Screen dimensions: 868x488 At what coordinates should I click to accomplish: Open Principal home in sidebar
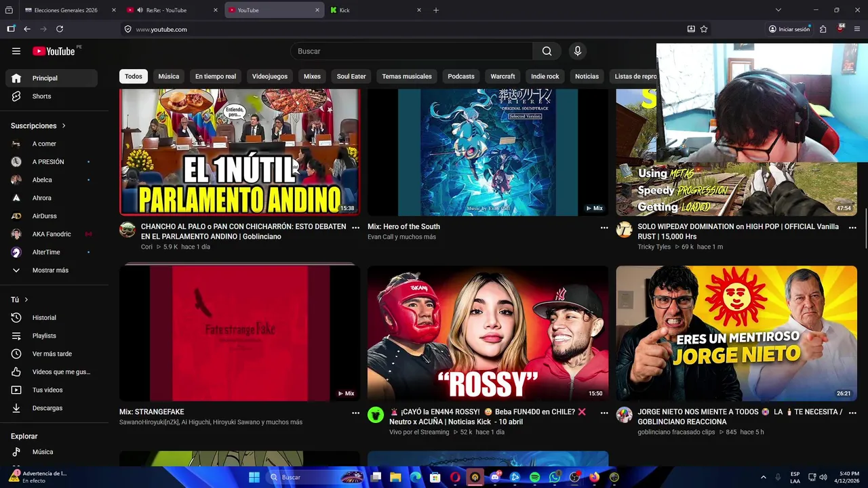coord(52,78)
